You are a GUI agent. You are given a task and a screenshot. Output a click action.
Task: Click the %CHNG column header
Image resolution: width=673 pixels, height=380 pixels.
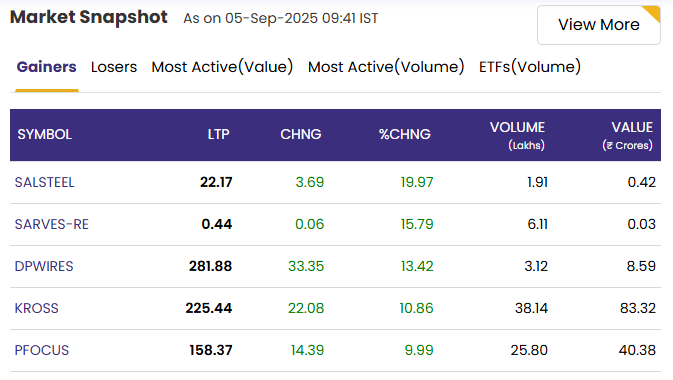click(x=404, y=134)
